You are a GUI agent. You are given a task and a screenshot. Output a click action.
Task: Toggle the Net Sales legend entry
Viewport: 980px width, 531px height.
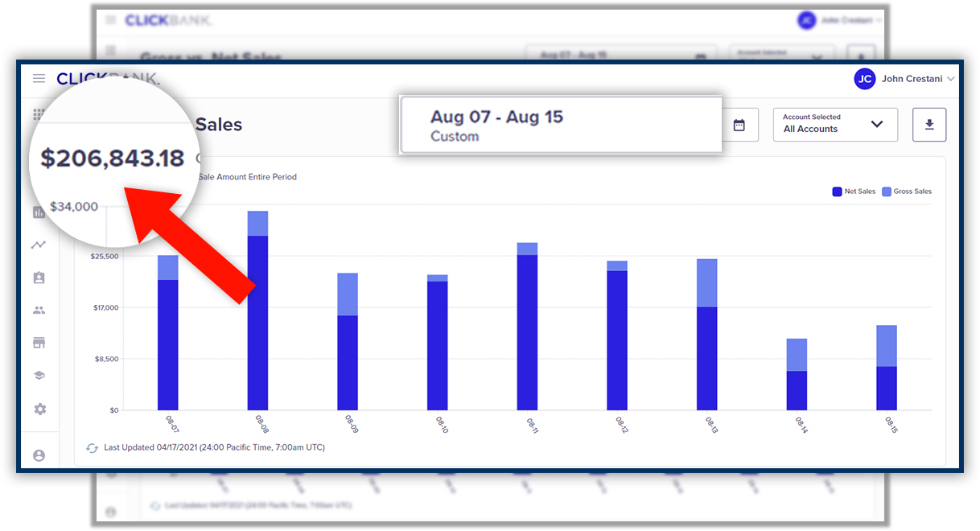pos(854,191)
